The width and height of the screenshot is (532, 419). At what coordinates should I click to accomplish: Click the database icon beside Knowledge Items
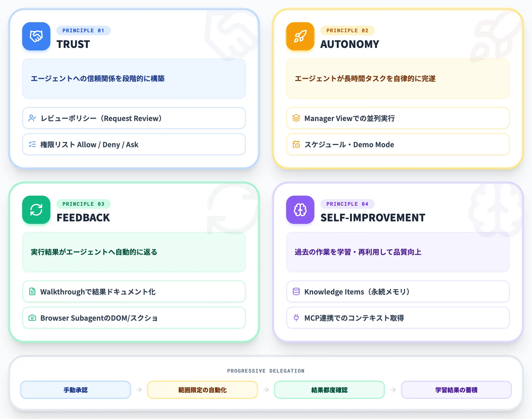point(296,292)
